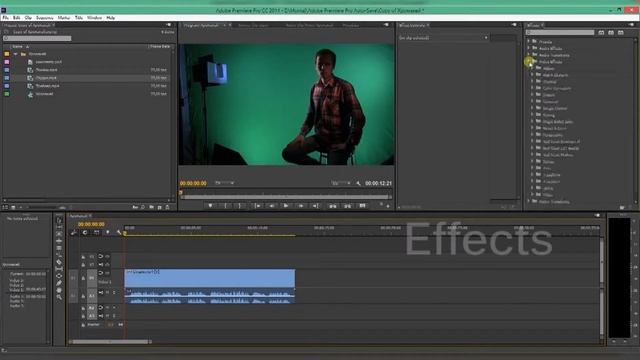Select the Slip tool
This screenshot has width=640, height=360.
[x=59, y=269]
